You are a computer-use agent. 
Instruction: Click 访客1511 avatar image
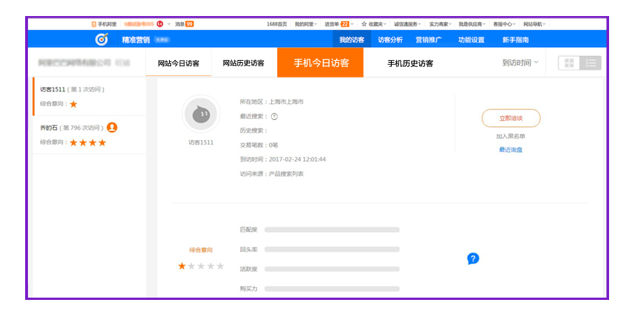pos(201,114)
